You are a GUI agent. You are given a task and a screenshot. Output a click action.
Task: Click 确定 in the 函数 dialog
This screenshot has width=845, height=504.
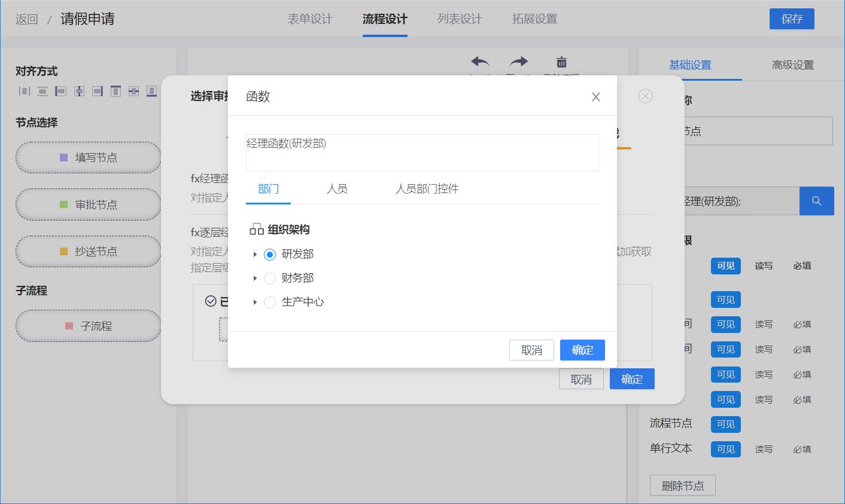[x=582, y=350]
